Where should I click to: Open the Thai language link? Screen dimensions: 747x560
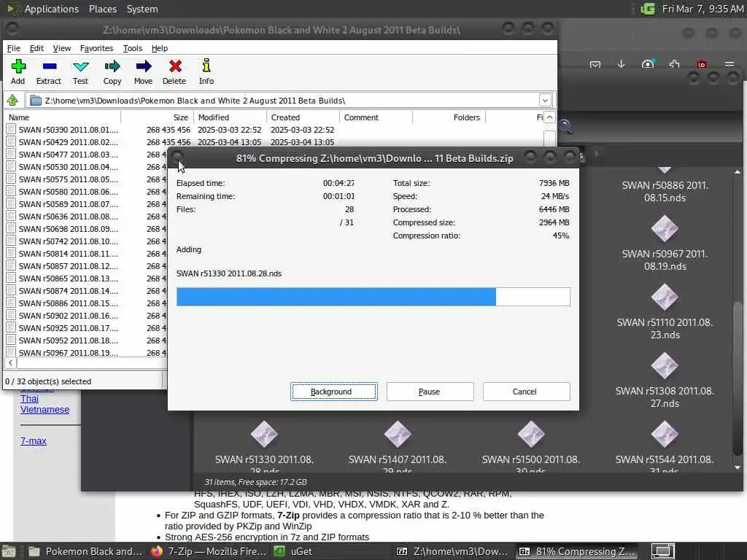(x=29, y=399)
